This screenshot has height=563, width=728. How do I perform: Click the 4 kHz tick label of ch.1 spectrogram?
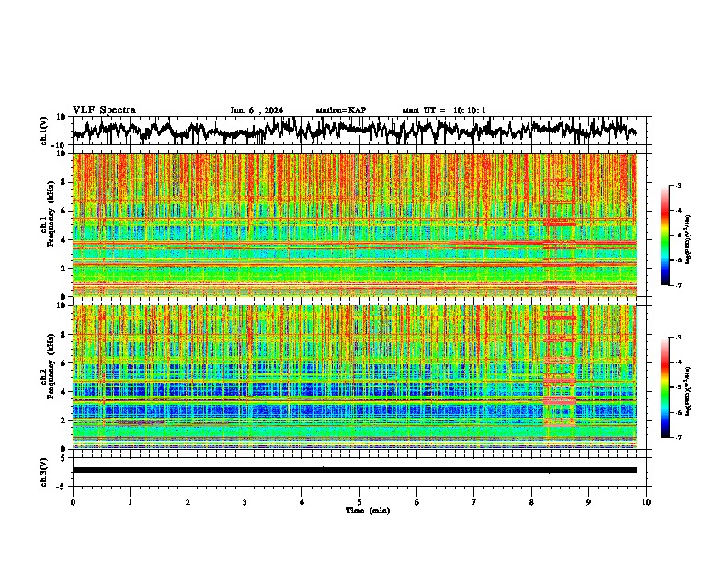coord(63,240)
